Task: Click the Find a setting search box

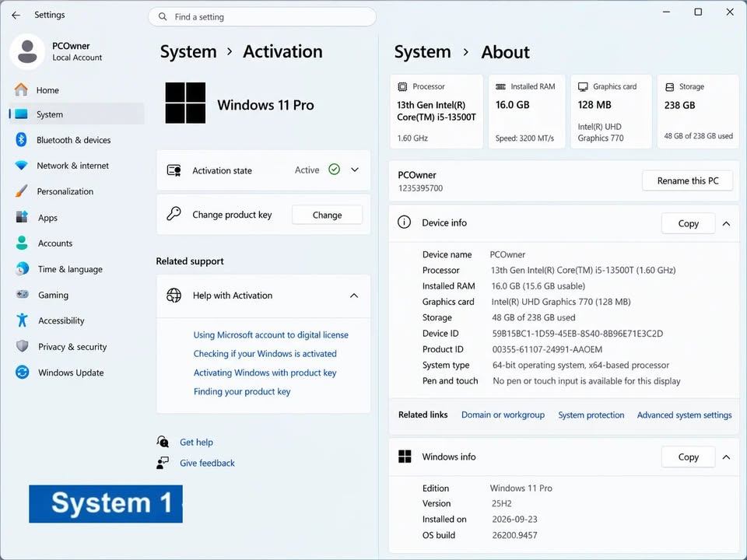Action: (262, 16)
